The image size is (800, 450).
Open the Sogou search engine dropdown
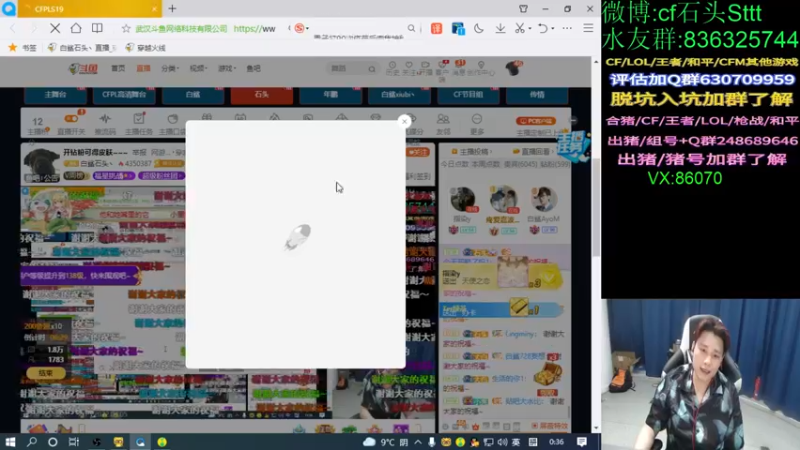[x=301, y=29]
